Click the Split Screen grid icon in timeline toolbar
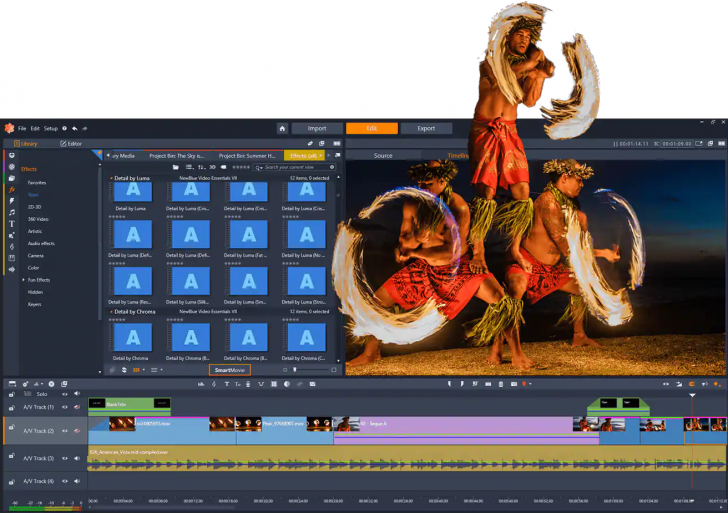The height and width of the screenshot is (513, 728). coord(274,384)
